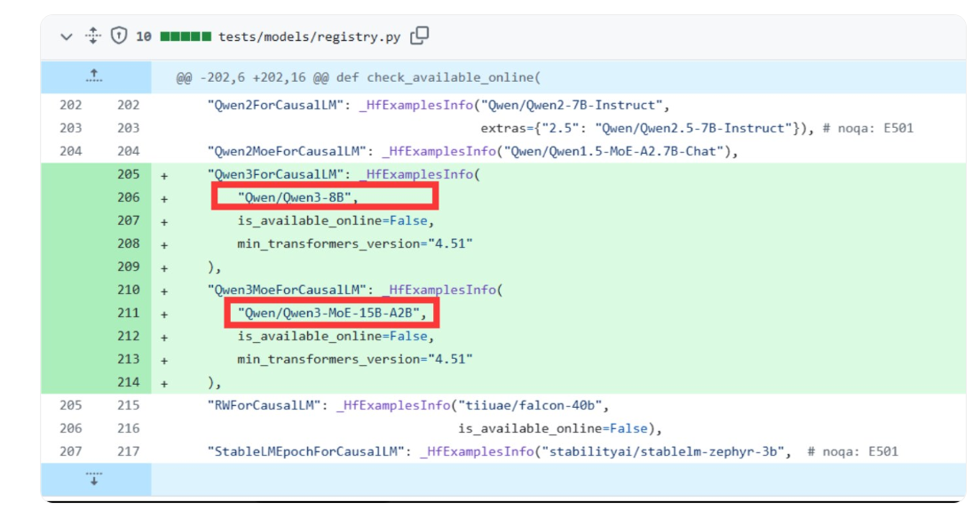The width and height of the screenshot is (980, 518).
Task: Click "Qwen2ForCausalLM" key on line 202
Action: click(x=275, y=105)
